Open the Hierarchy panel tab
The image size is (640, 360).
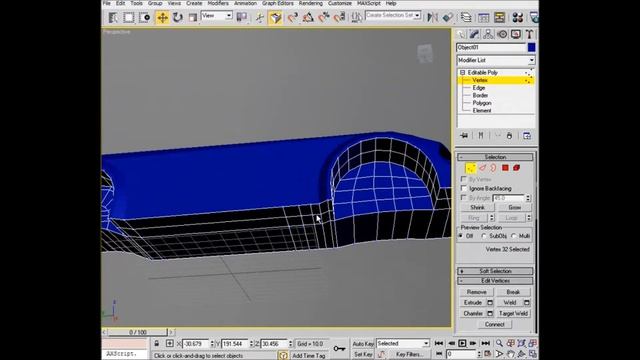(x=488, y=34)
